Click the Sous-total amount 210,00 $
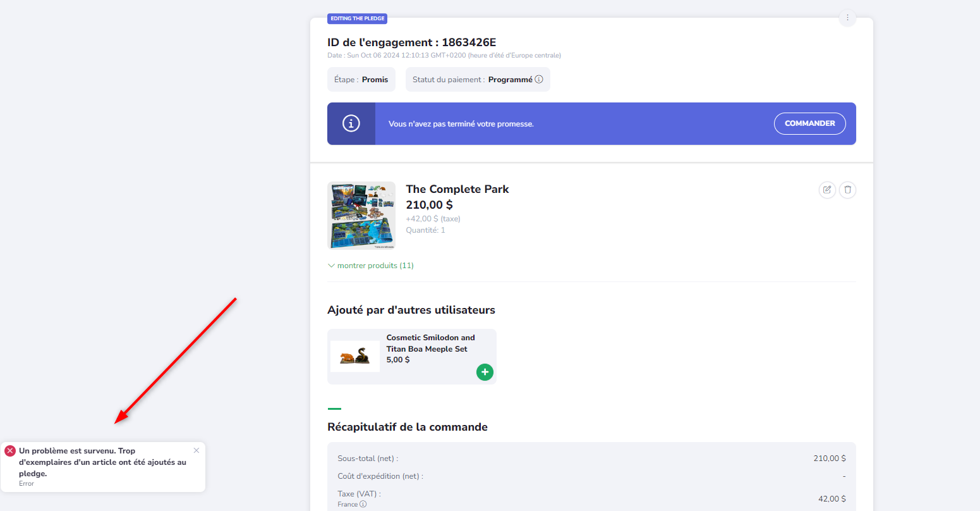The width and height of the screenshot is (980, 511). click(x=829, y=459)
